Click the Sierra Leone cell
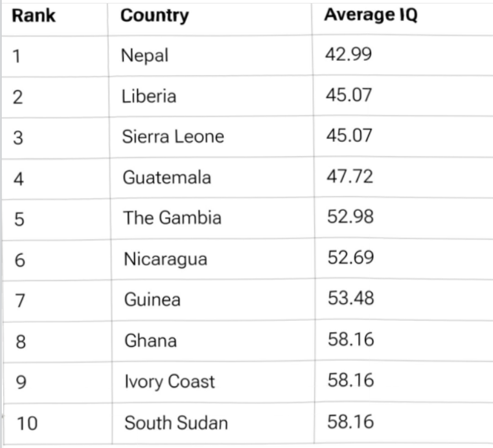The height and width of the screenshot is (448, 493). click(172, 137)
